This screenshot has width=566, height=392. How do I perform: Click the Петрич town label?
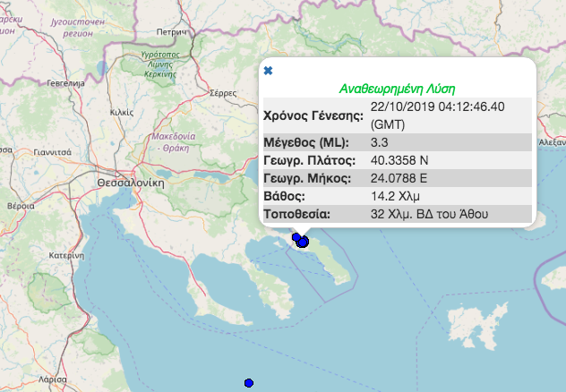tap(170, 32)
